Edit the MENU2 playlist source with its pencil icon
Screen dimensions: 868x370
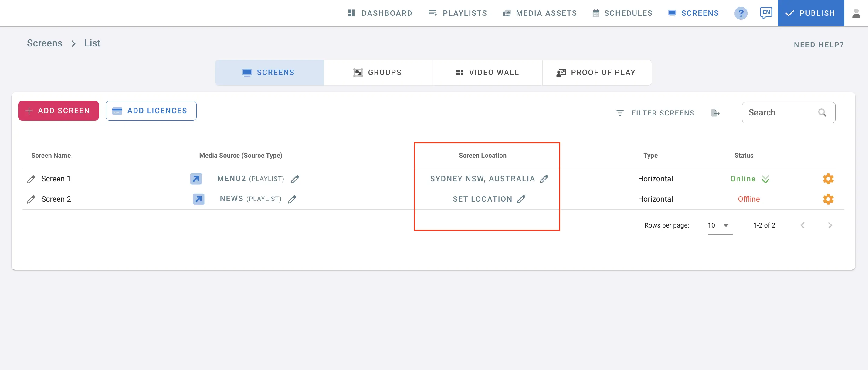pyautogui.click(x=295, y=179)
